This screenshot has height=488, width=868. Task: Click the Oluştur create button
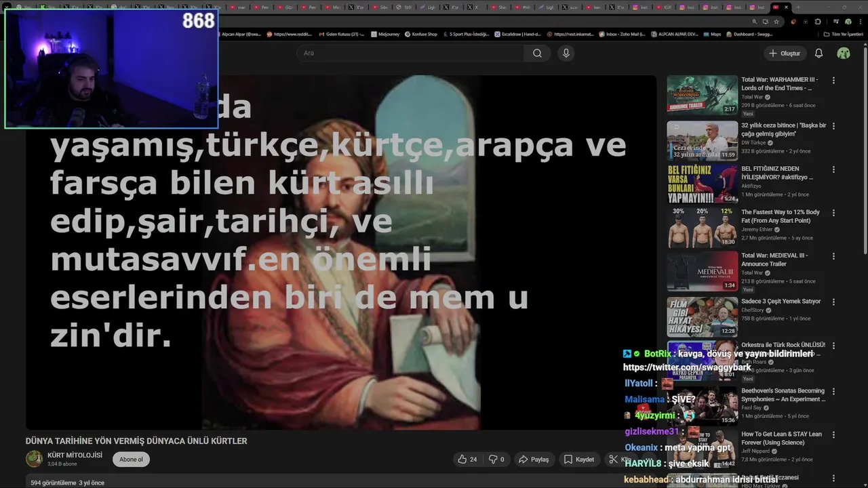tap(784, 53)
